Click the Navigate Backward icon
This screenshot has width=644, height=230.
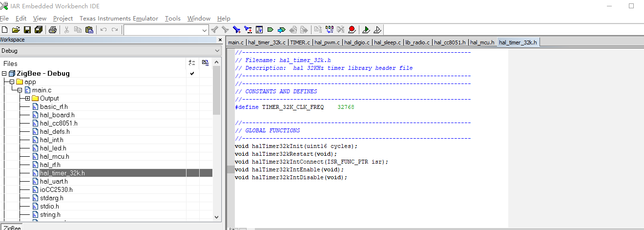(293, 30)
